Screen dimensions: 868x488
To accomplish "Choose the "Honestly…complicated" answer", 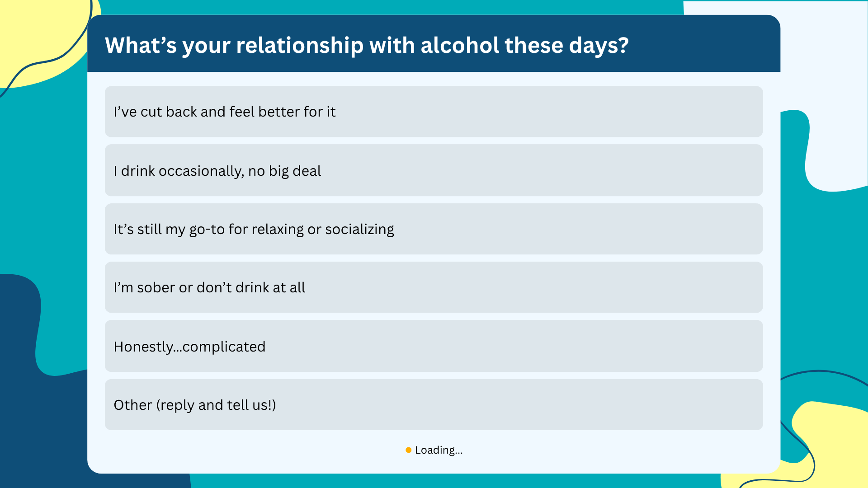I will coord(434,346).
